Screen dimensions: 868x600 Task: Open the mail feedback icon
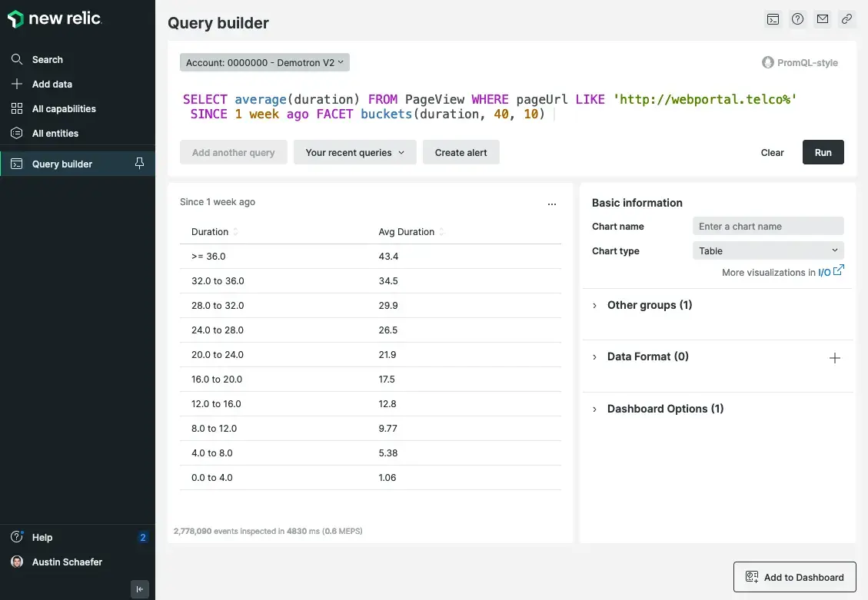[823, 20]
